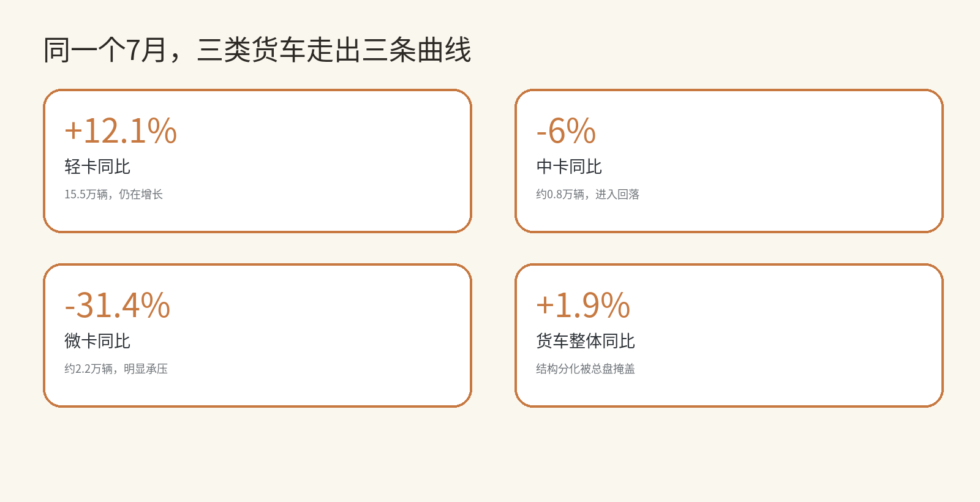The height and width of the screenshot is (502, 980).
Task: Click the percent sign of -31.4%
Action: tap(156, 305)
